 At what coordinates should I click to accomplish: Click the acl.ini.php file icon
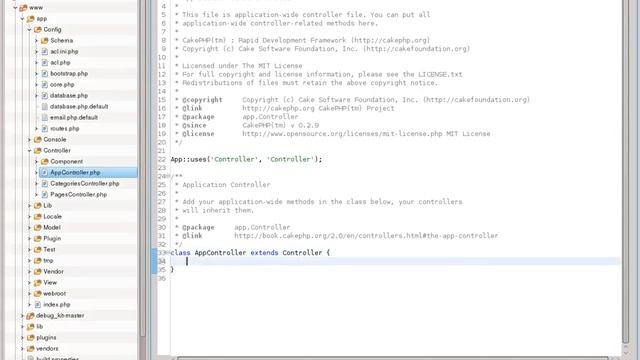point(44,52)
